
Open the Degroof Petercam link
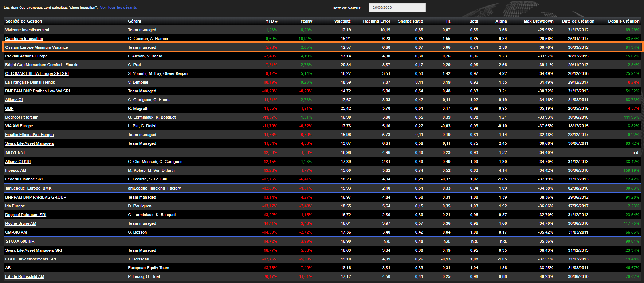coord(21,117)
